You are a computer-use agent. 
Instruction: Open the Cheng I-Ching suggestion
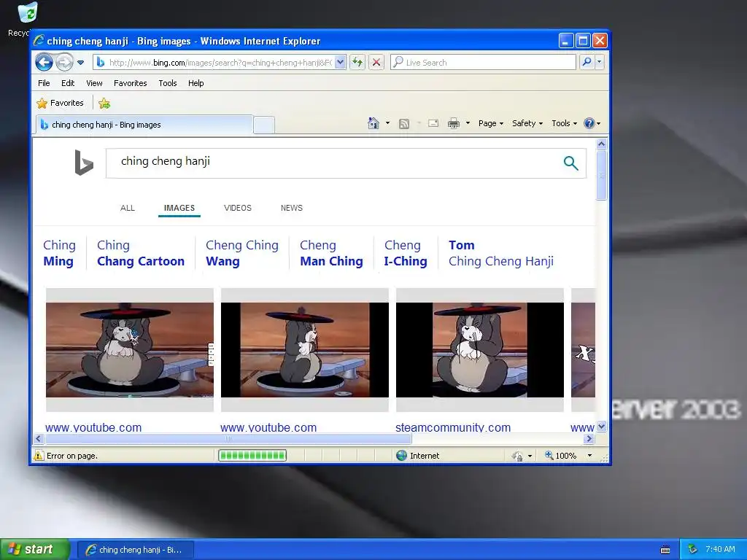click(x=406, y=253)
